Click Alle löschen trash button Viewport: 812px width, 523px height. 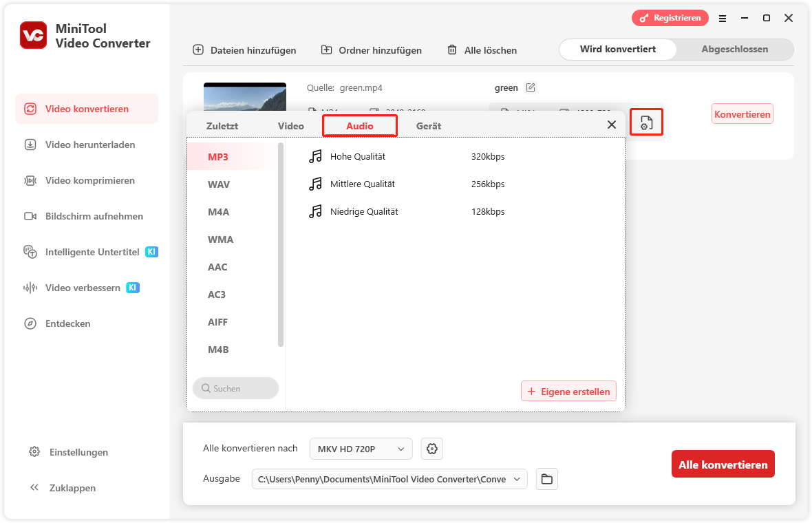(x=482, y=50)
